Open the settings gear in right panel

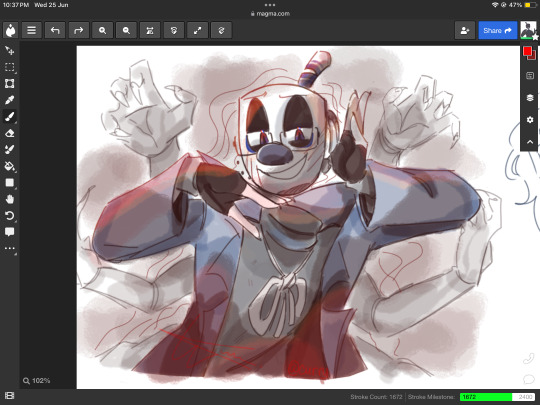coord(530,120)
